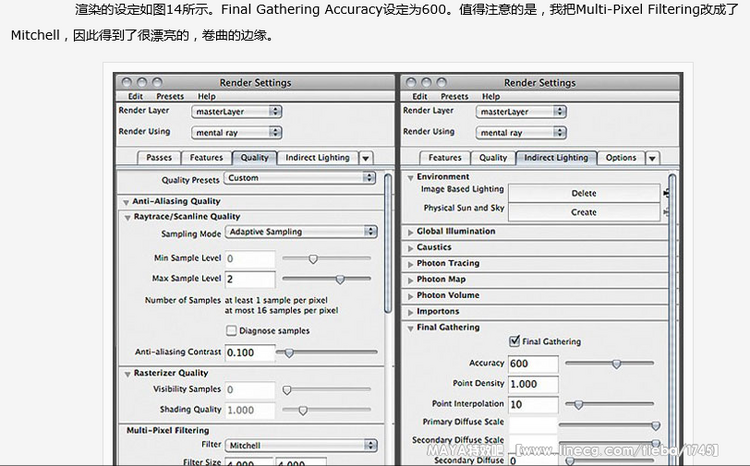Screen dimensions: 750x466
Task: Expand Global Illumination section
Action: 410,232
